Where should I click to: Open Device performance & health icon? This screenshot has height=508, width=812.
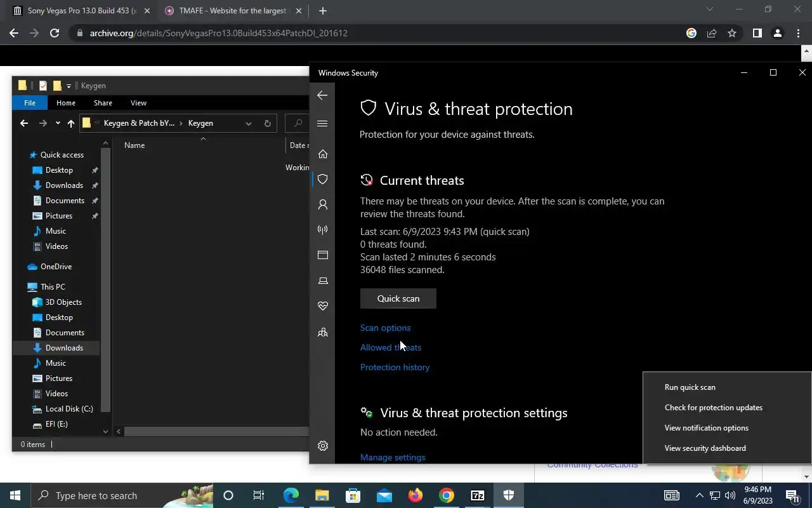(323, 306)
